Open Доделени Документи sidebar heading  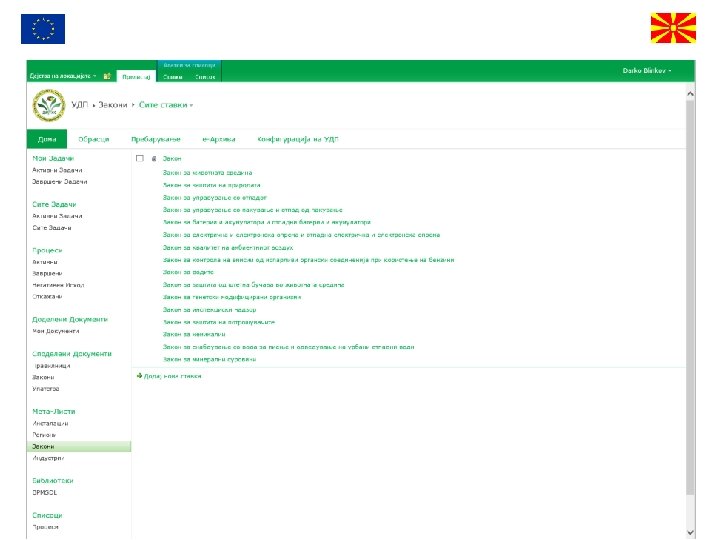coord(70,320)
